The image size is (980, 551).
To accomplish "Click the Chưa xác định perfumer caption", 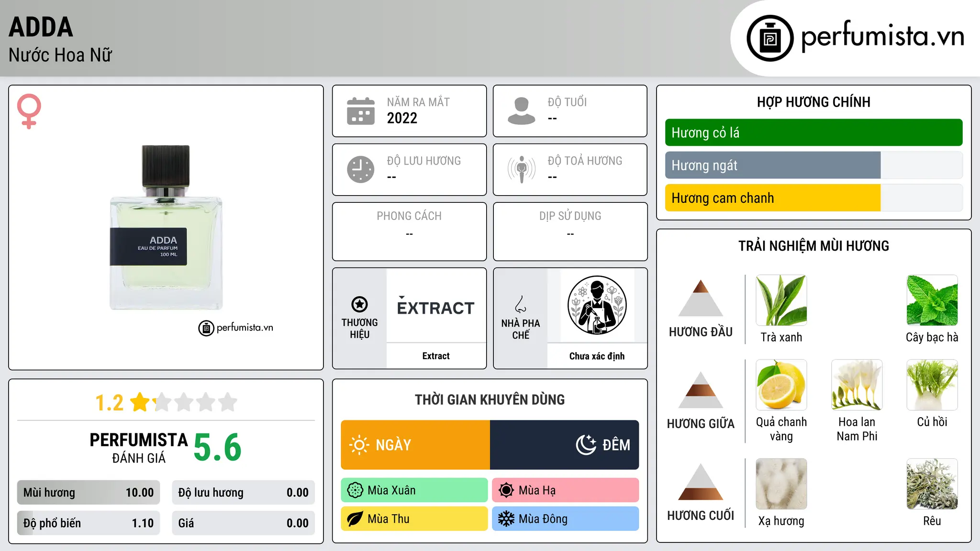I will tap(597, 356).
